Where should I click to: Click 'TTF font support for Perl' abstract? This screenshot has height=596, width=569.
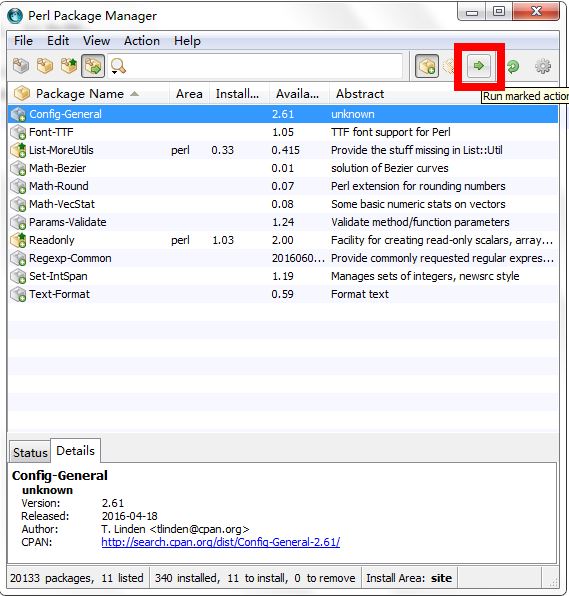[x=391, y=132]
